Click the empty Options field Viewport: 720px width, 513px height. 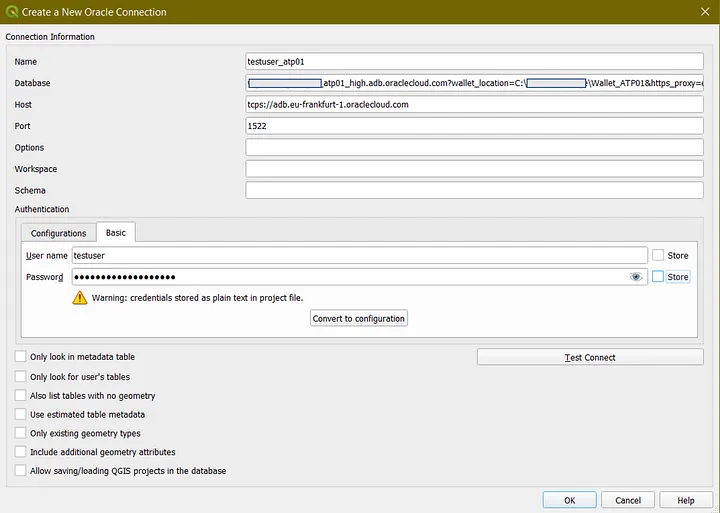click(474, 147)
